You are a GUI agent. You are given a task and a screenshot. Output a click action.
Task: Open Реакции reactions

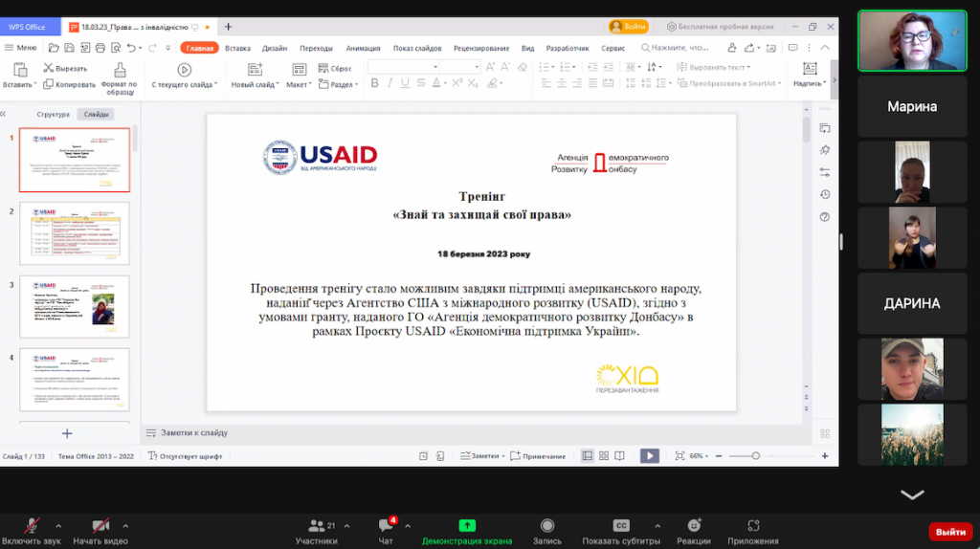tap(694, 532)
